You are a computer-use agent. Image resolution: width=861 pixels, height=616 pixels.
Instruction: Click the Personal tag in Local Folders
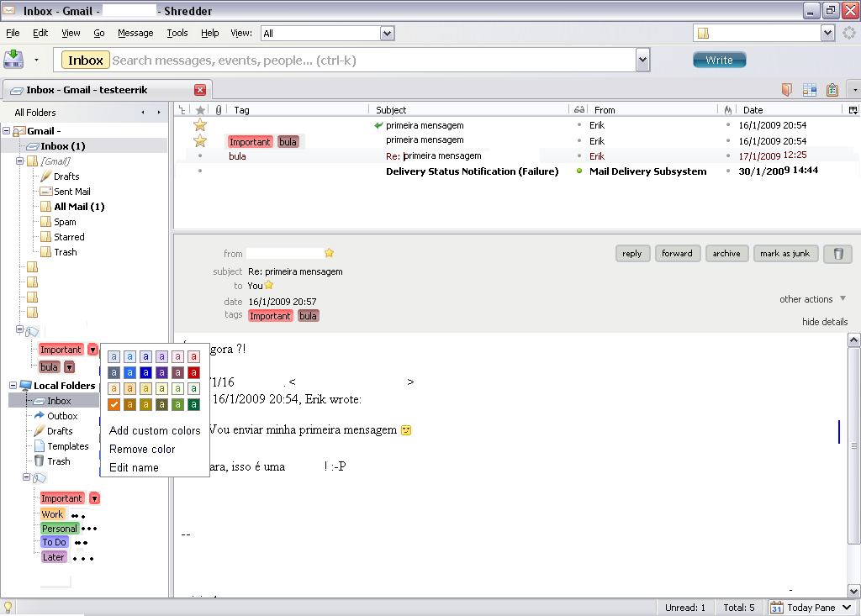[60, 529]
